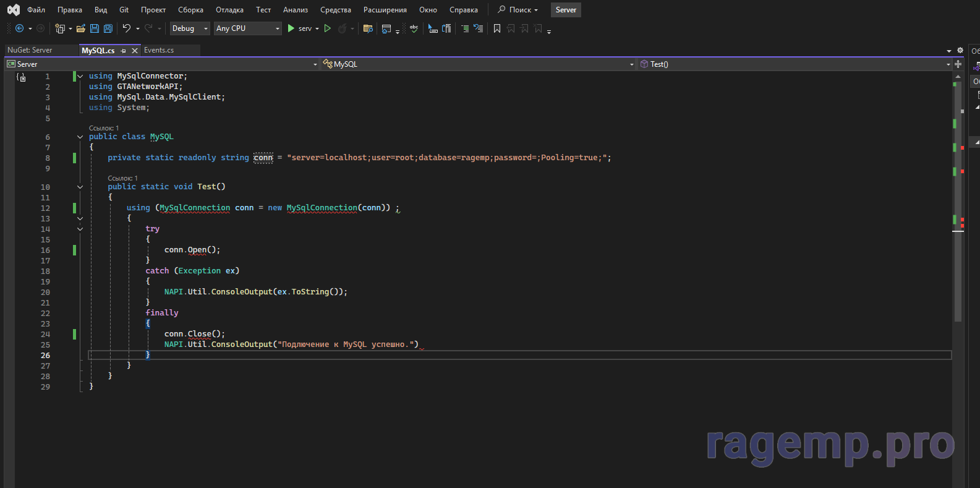The width and height of the screenshot is (980, 488).
Task: Collapse the try block fold arrow
Action: coord(80,229)
